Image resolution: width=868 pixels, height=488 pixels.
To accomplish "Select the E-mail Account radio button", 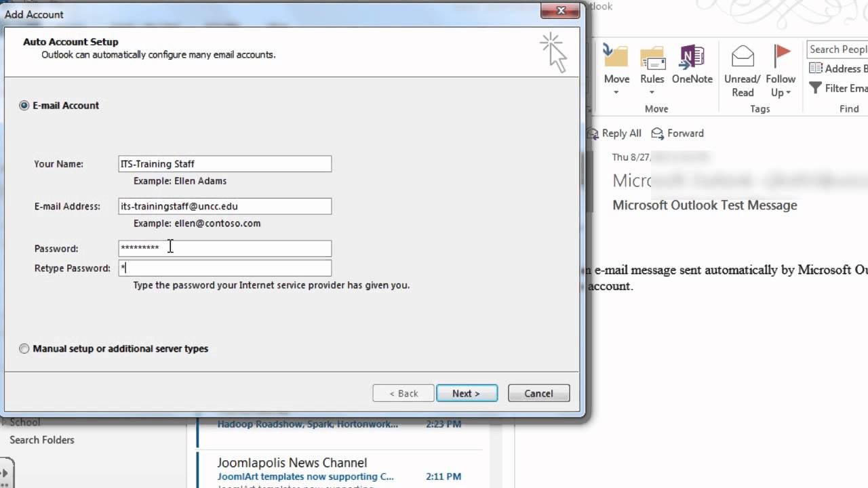I will point(24,106).
